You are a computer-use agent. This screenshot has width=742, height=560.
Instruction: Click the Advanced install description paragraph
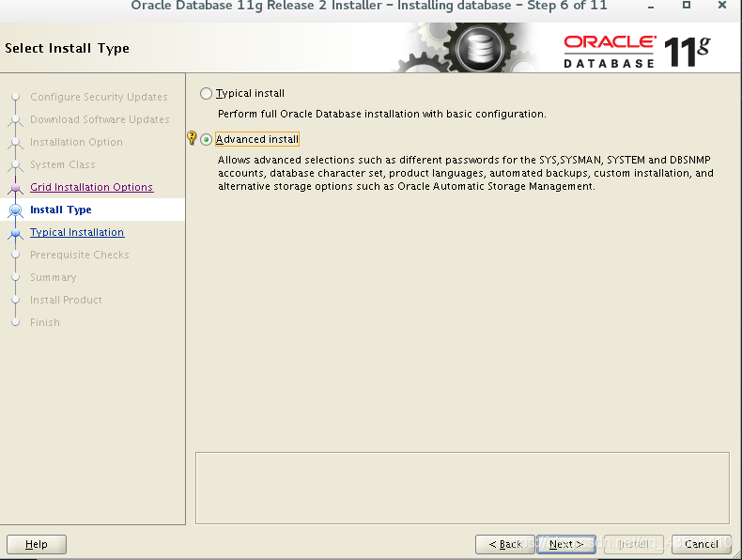466,173
